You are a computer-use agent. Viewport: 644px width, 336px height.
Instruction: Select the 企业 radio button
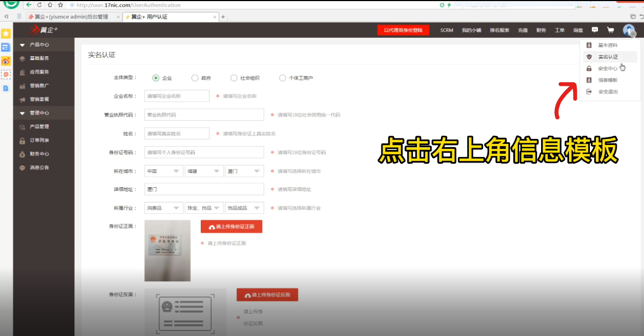[155, 78]
